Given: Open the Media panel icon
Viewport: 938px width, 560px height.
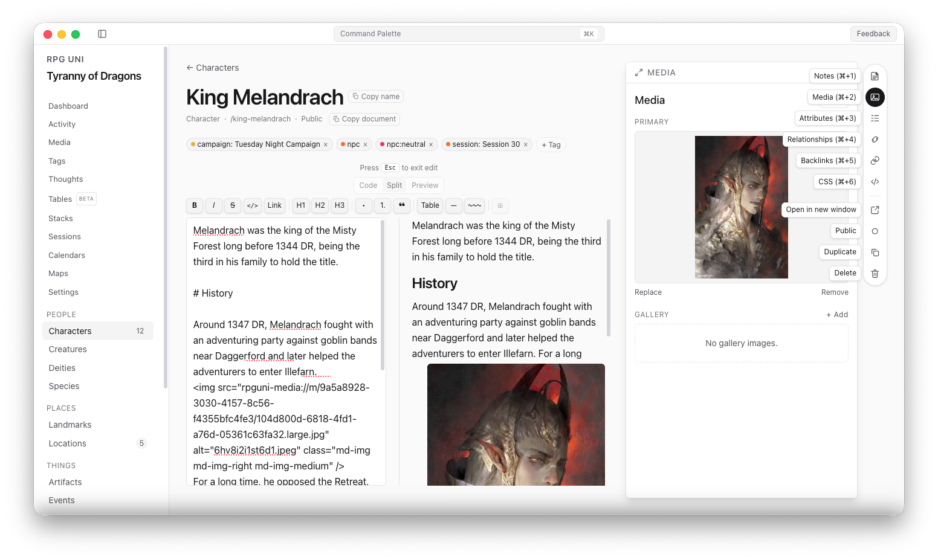Looking at the screenshot, I should 875,97.
